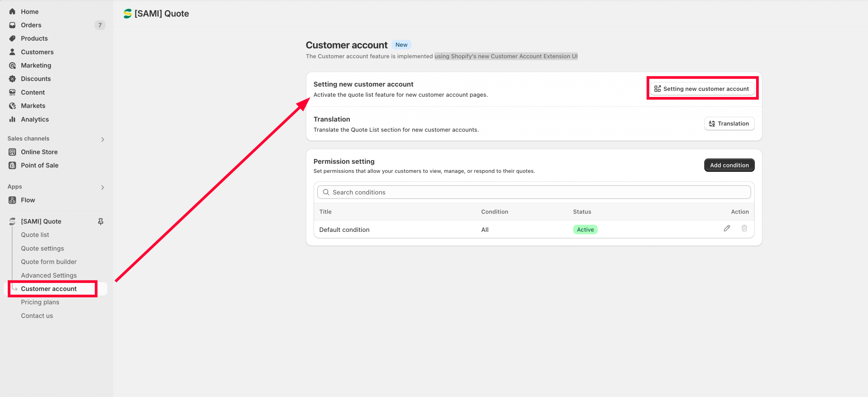Screen dimensions: 868x397
Task: Unpin SAMI Quote with the pin icon
Action: [101, 221]
